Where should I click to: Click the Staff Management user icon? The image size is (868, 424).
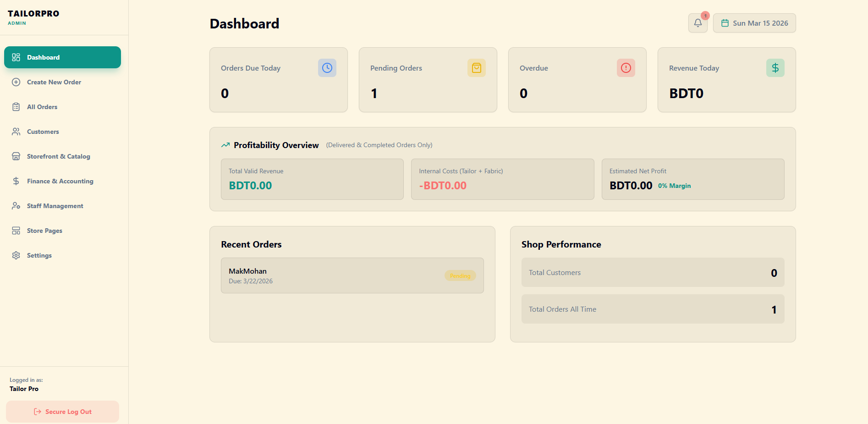click(16, 206)
